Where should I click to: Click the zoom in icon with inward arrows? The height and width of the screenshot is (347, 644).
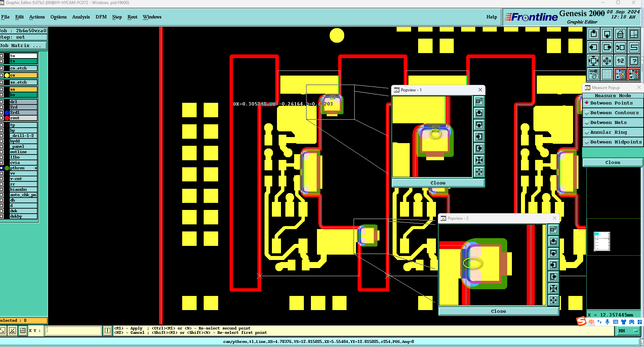(594, 61)
